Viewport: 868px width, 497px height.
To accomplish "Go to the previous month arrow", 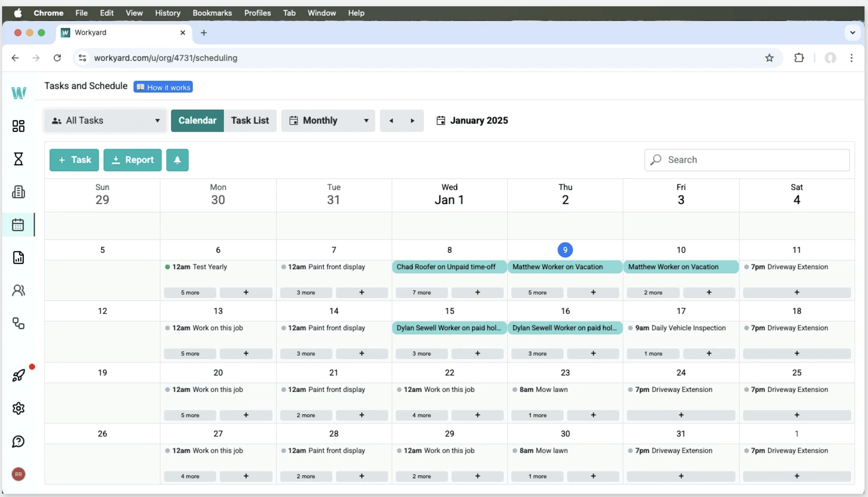I will tap(391, 121).
